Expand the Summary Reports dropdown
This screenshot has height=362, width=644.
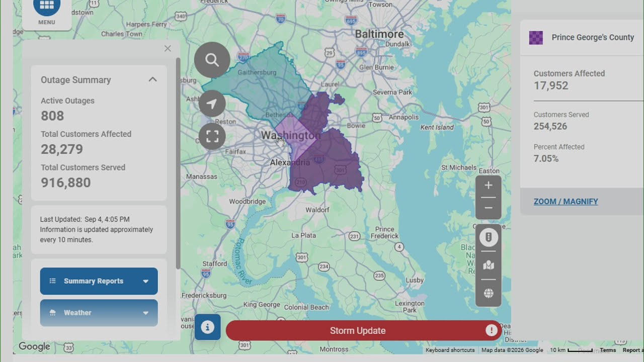[x=99, y=281]
